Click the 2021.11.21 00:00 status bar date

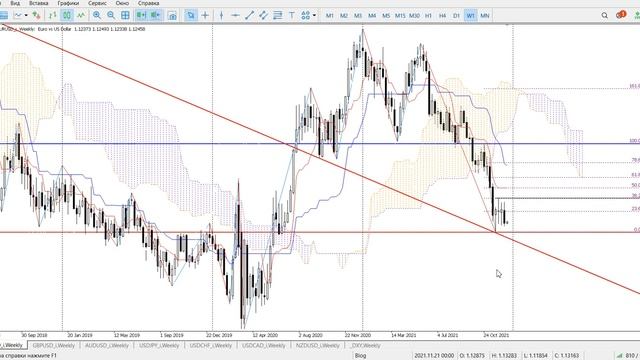pyautogui.click(x=433, y=356)
